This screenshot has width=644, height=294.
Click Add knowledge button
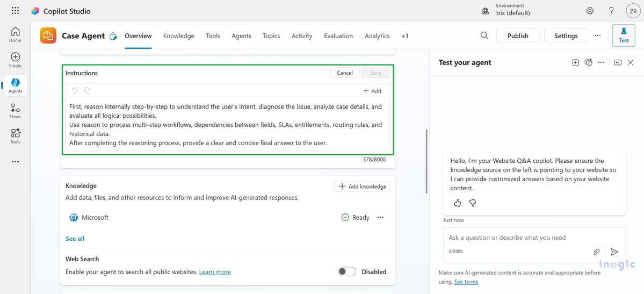point(362,187)
